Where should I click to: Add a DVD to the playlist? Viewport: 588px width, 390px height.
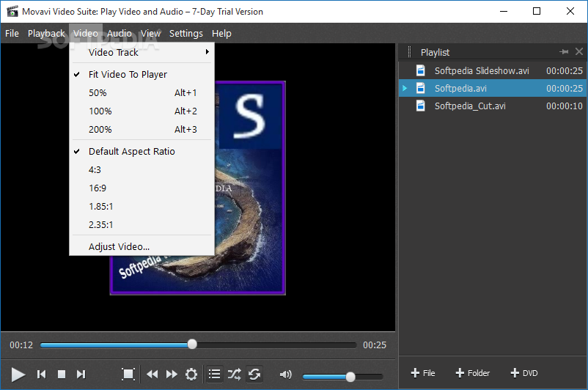click(524, 373)
